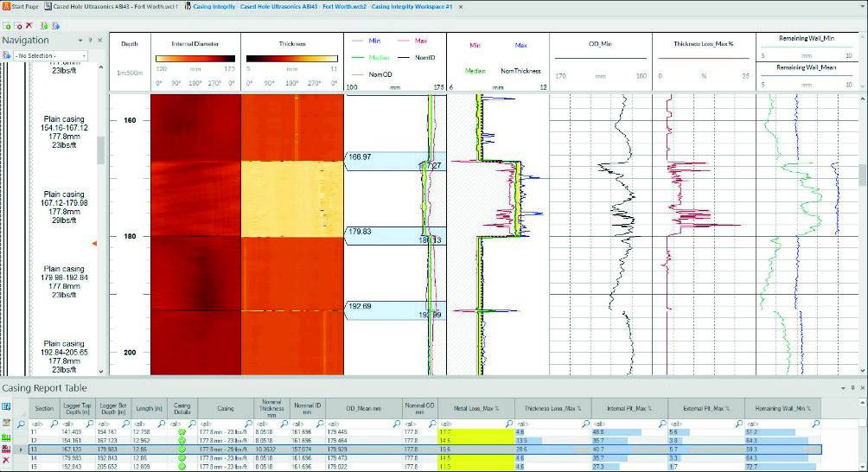Open the Casing Report Table panel menu arrow

coord(841,389)
